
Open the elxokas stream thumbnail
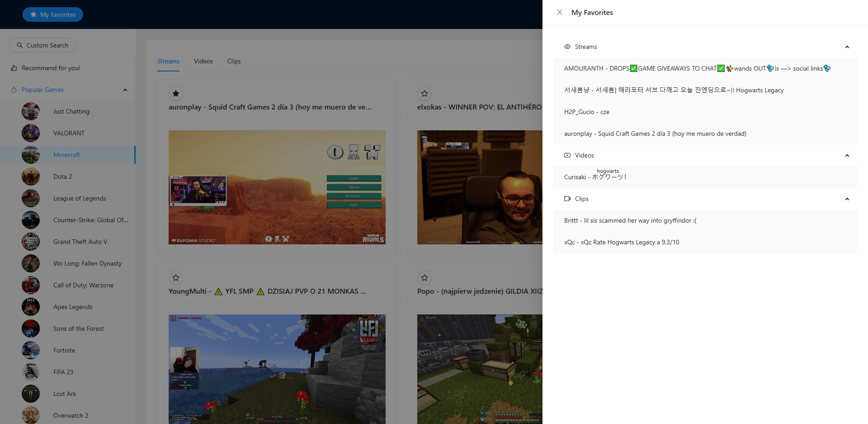click(x=480, y=187)
